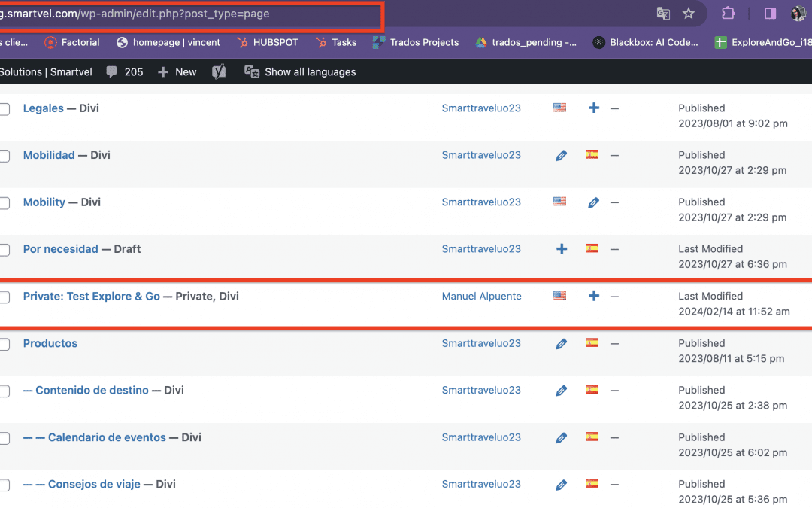Tick the checkbox beside Productos page
812x508 pixels.
(5, 344)
